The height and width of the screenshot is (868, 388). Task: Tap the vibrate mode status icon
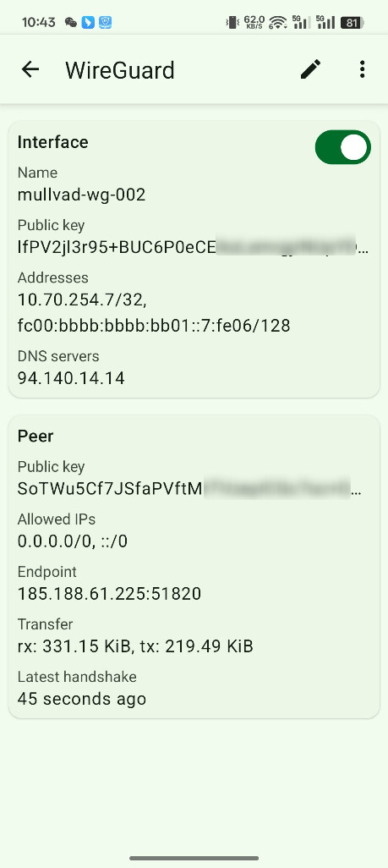pyautogui.click(x=232, y=23)
